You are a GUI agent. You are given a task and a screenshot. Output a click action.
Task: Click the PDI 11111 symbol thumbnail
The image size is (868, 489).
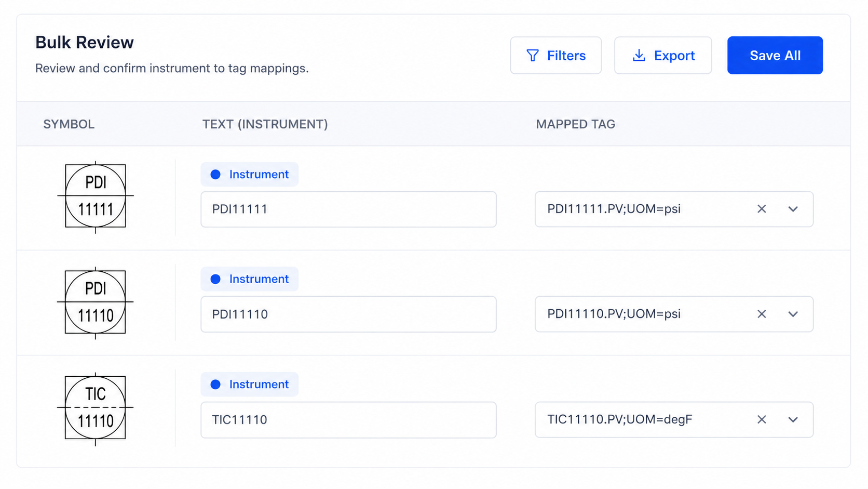point(96,196)
